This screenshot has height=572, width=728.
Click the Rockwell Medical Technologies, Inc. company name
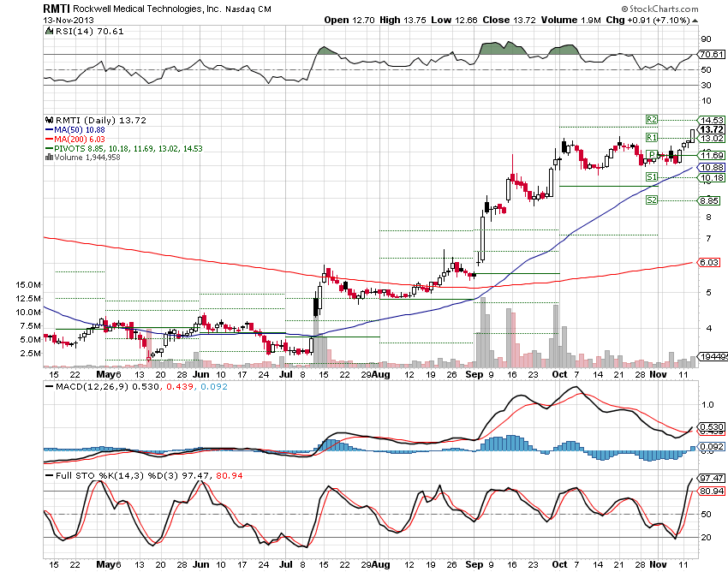click(147, 9)
